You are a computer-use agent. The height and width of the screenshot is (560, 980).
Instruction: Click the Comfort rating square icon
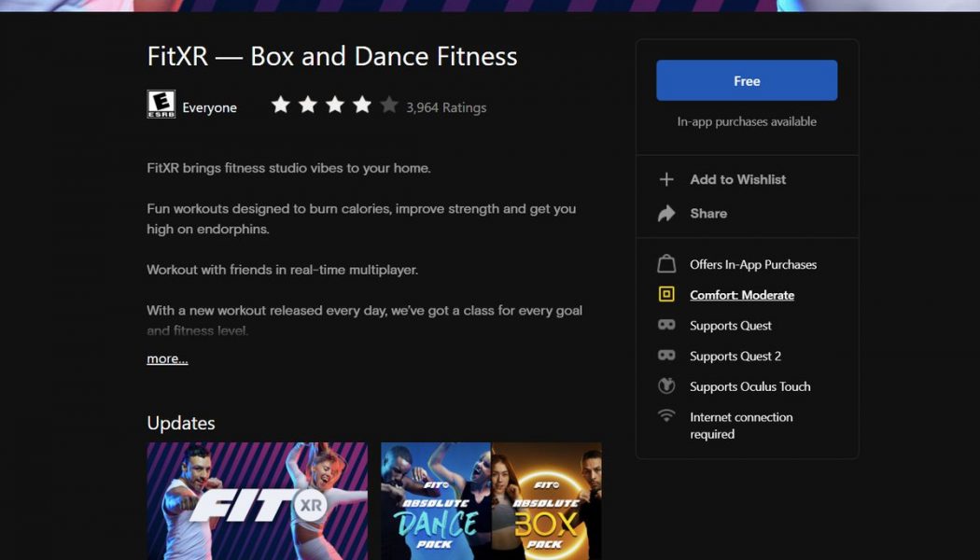pyautogui.click(x=666, y=295)
